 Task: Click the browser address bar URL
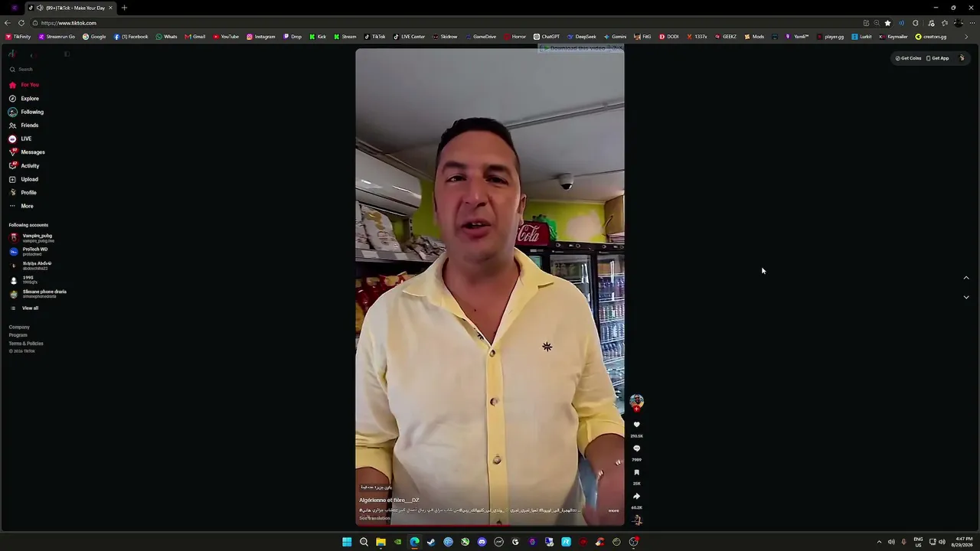(x=69, y=23)
